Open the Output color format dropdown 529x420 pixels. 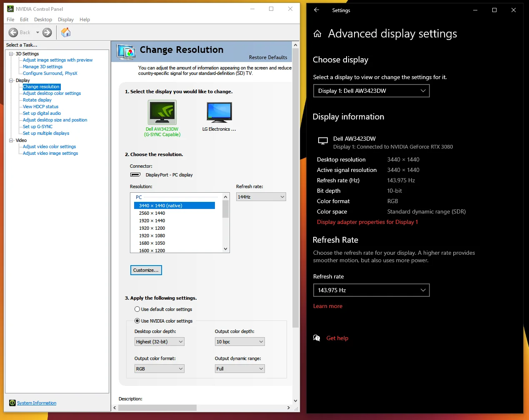pyautogui.click(x=160, y=369)
